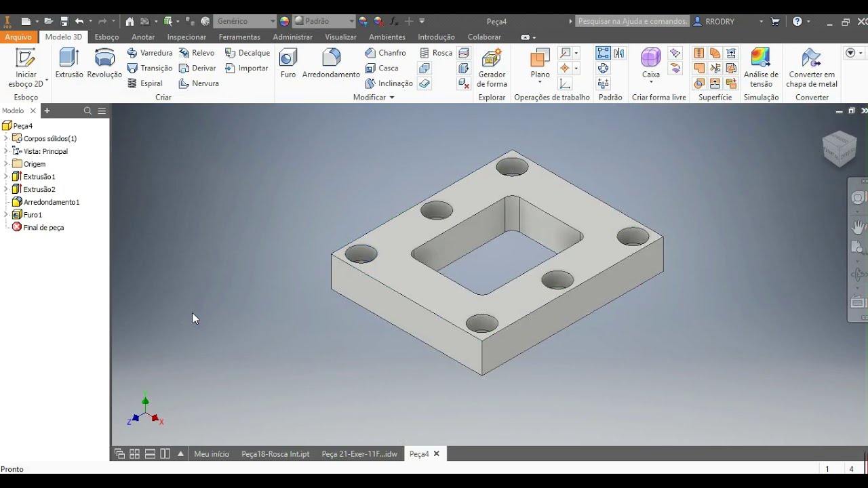The width and height of the screenshot is (868, 488).
Task: Choose the Inclinação draft tool
Action: click(389, 83)
